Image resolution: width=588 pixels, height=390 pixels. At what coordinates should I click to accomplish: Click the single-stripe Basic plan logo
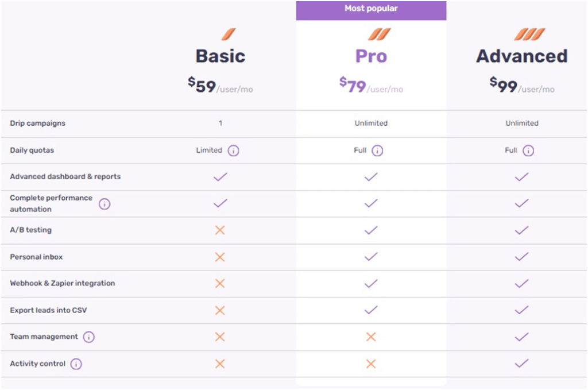(228, 34)
